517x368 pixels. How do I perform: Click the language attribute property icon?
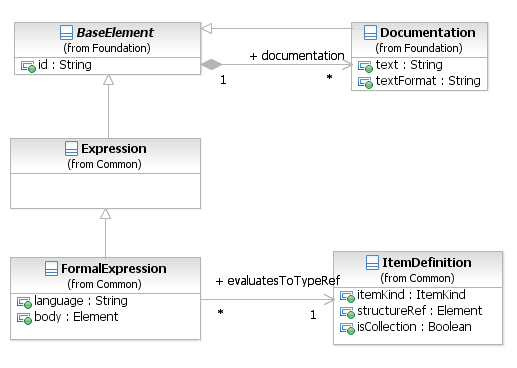coord(24,302)
